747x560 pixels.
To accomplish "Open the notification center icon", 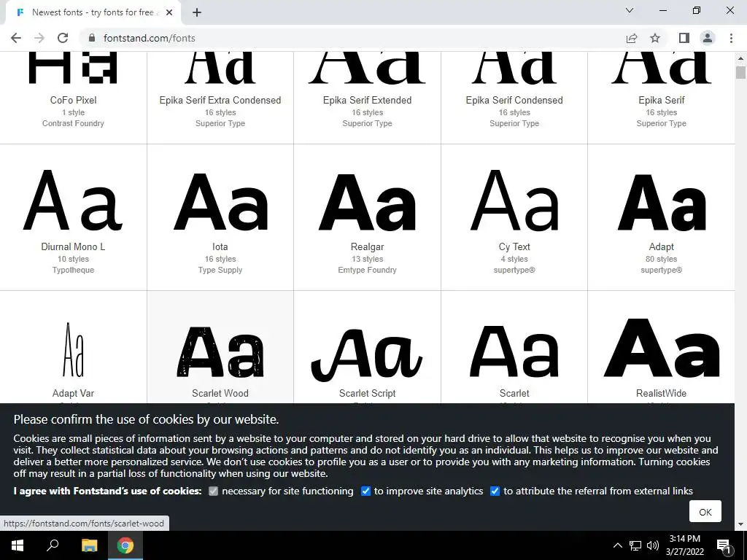I will click(724, 545).
